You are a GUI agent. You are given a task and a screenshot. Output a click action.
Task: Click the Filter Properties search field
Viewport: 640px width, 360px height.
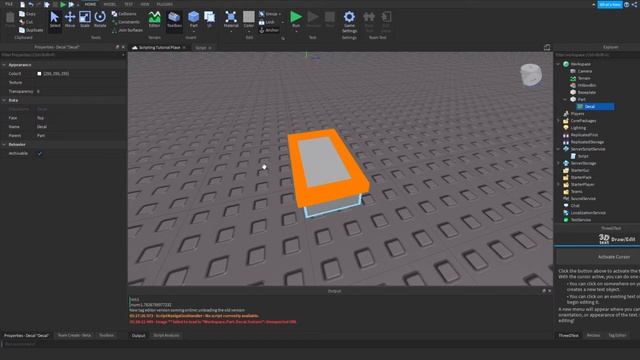point(63,55)
